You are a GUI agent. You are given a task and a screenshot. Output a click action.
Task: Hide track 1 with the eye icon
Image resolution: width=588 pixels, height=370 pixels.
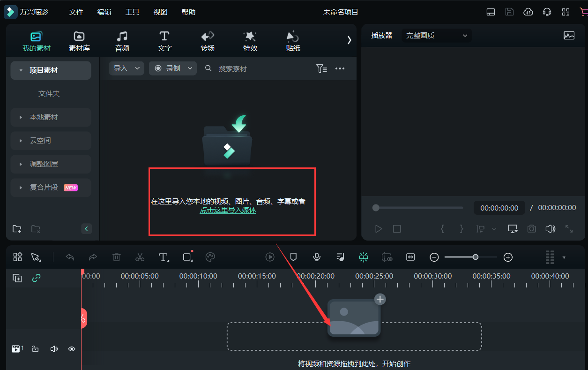click(72, 349)
